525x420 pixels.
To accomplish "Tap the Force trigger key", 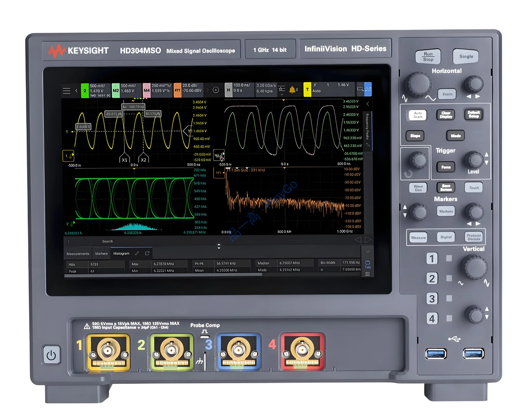I will click(446, 167).
